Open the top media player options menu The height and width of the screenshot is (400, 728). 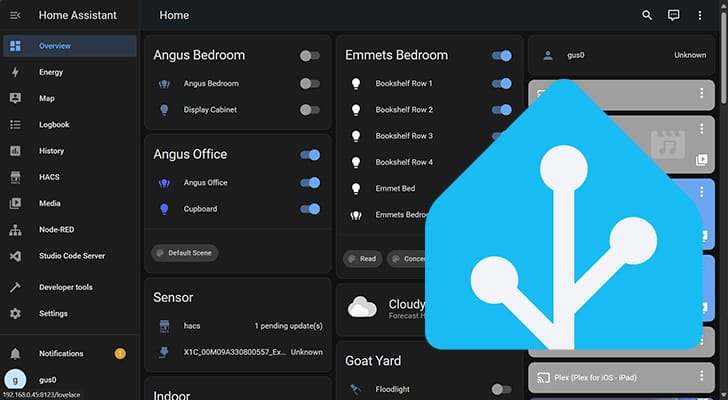coord(702,93)
